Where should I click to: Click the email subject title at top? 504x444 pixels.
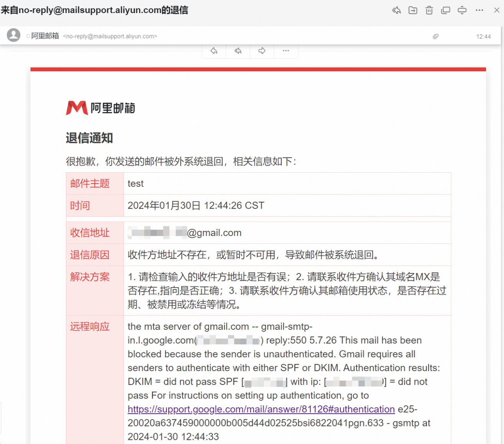point(94,10)
